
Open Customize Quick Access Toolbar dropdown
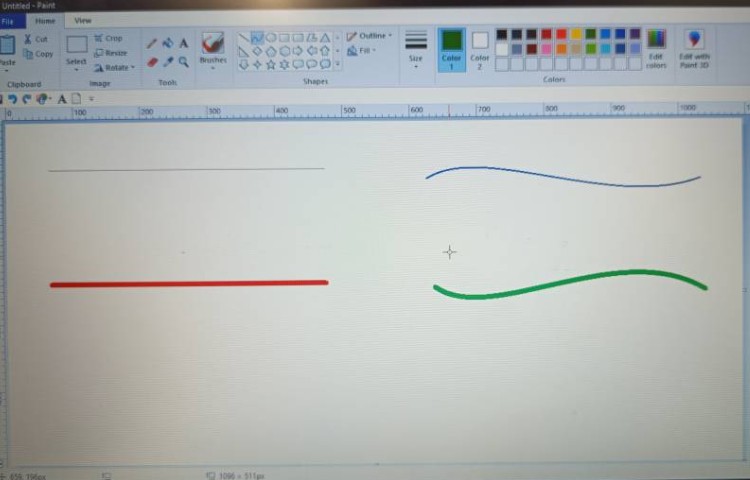pos(91,99)
